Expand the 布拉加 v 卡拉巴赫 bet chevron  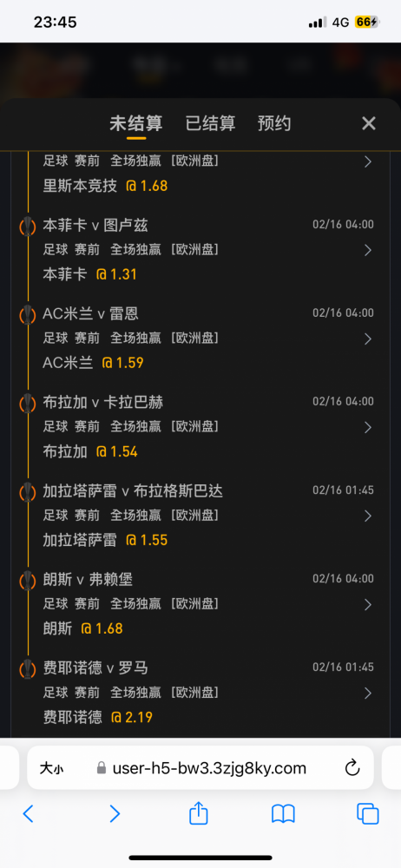pyautogui.click(x=368, y=427)
